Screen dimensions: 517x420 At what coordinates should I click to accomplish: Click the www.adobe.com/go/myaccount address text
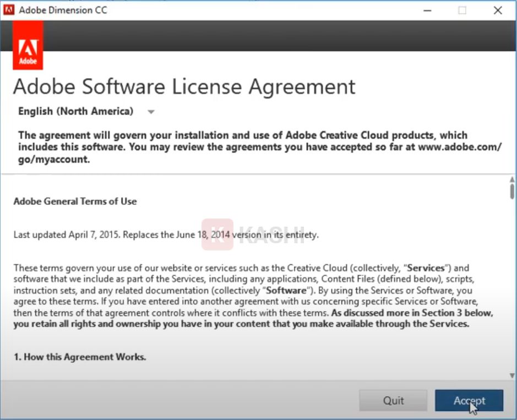(x=460, y=148)
